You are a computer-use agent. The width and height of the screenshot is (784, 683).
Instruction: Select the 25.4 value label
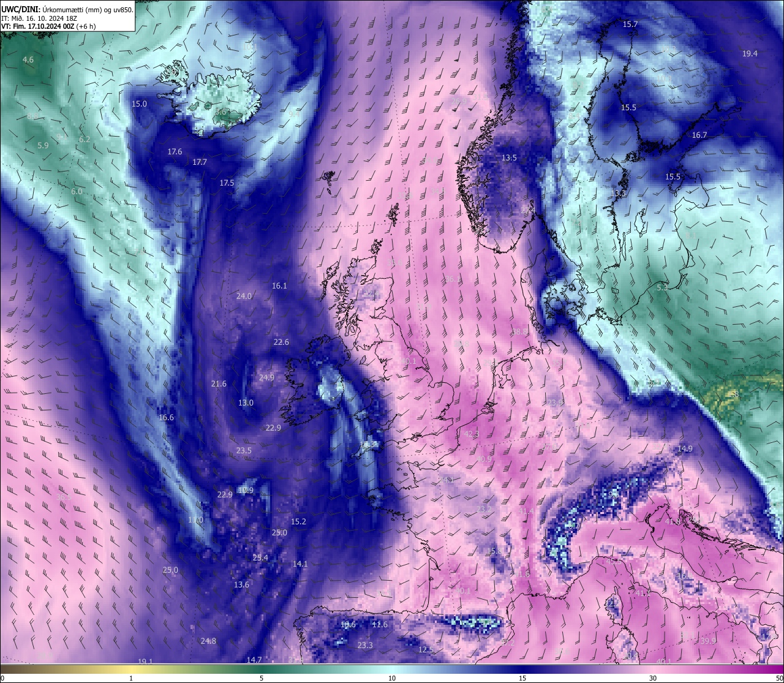tap(260, 557)
